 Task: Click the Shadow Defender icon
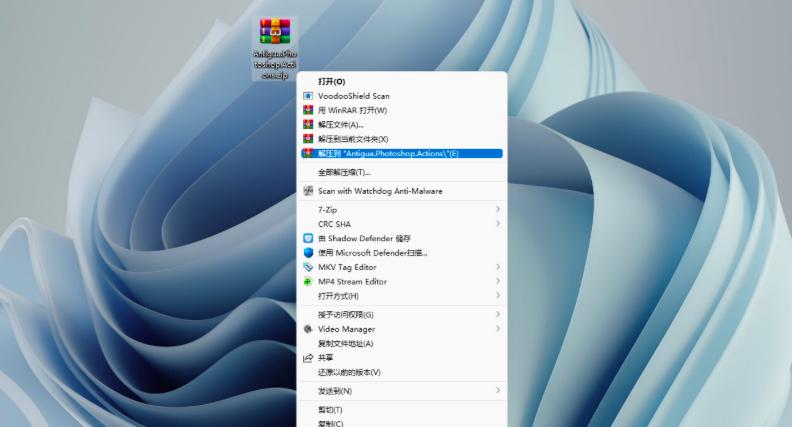308,238
